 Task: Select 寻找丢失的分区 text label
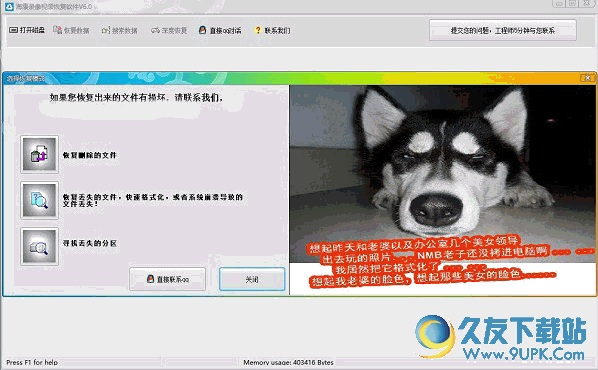point(90,243)
